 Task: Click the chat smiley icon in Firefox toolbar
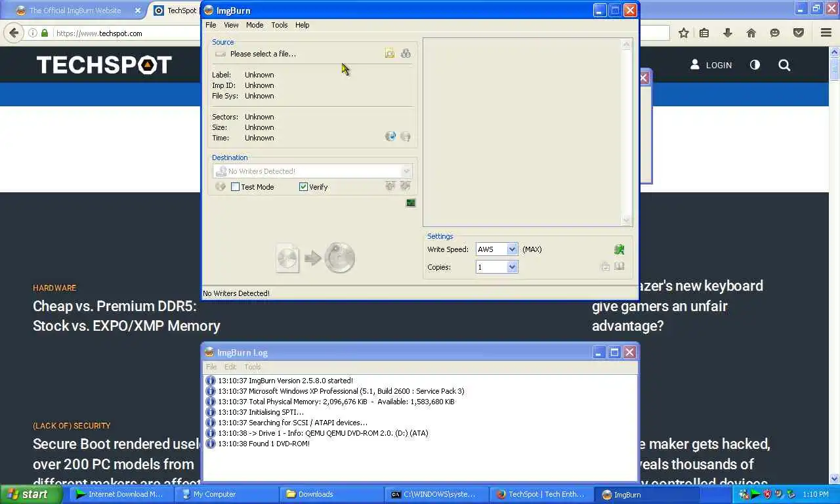(x=775, y=33)
